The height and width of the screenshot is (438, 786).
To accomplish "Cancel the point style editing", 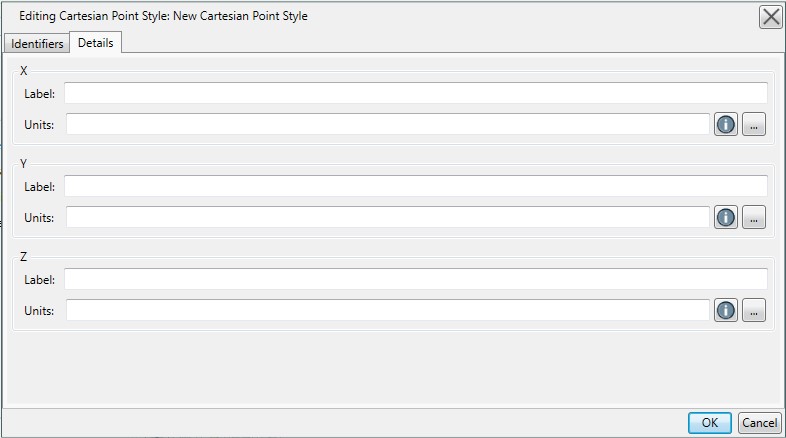I will pyautogui.click(x=759, y=423).
